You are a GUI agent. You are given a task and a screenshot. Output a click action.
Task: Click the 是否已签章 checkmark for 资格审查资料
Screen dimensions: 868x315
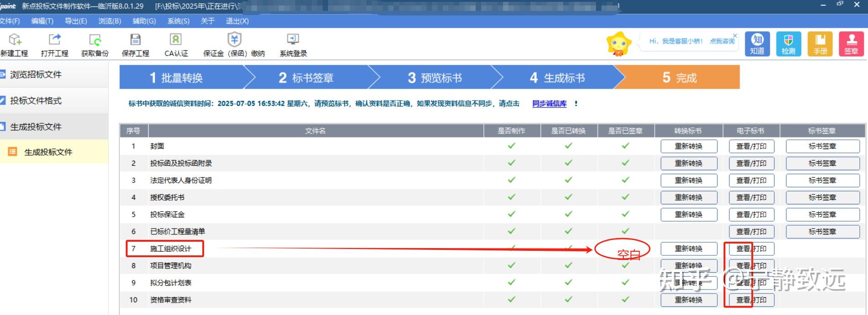(626, 299)
